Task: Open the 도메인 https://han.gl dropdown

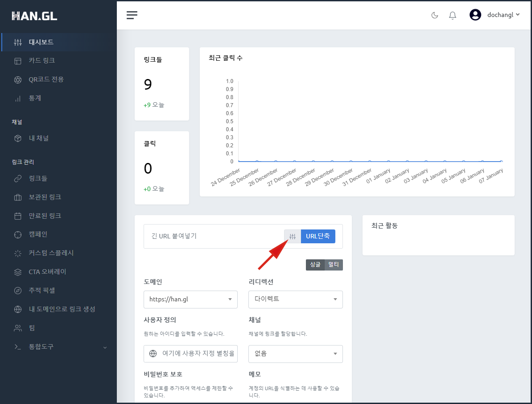Action: (x=191, y=300)
